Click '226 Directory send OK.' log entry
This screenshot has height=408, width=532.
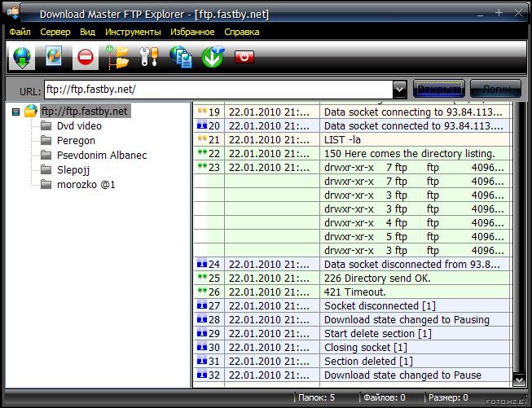(x=377, y=278)
